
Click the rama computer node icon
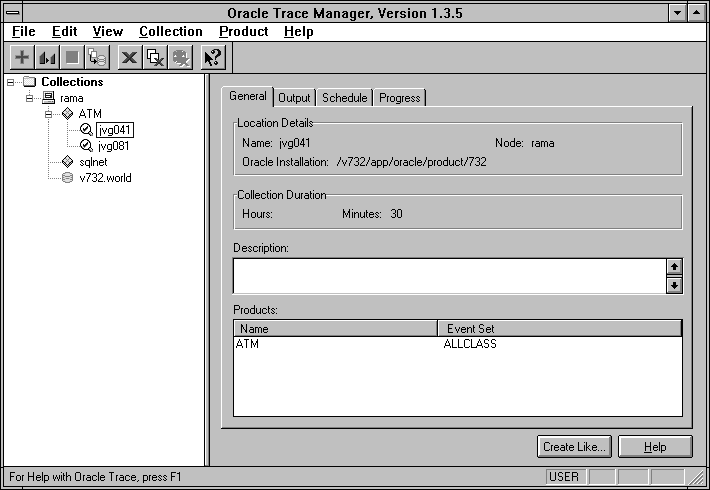pyautogui.click(x=48, y=98)
